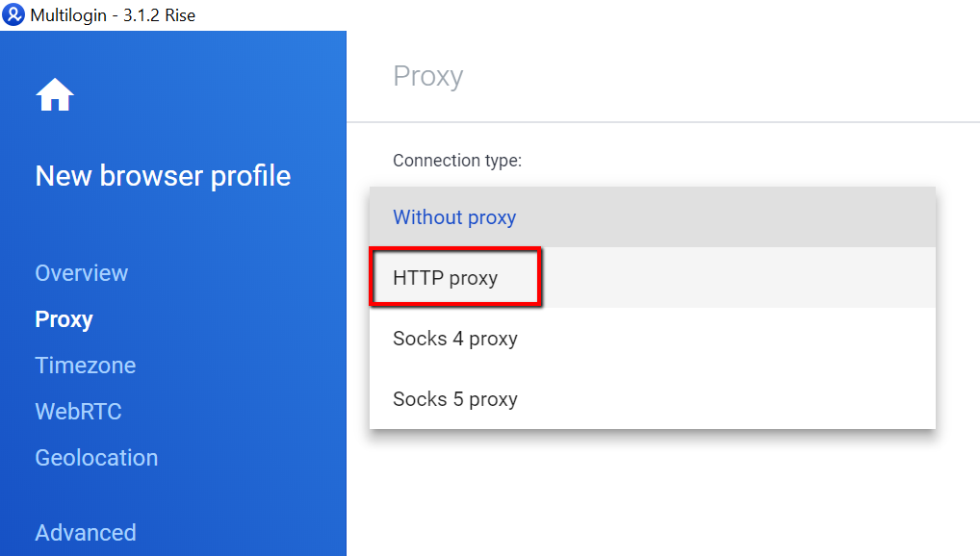The image size is (980, 556).
Task: Click the Proxy page heading
Action: click(428, 77)
